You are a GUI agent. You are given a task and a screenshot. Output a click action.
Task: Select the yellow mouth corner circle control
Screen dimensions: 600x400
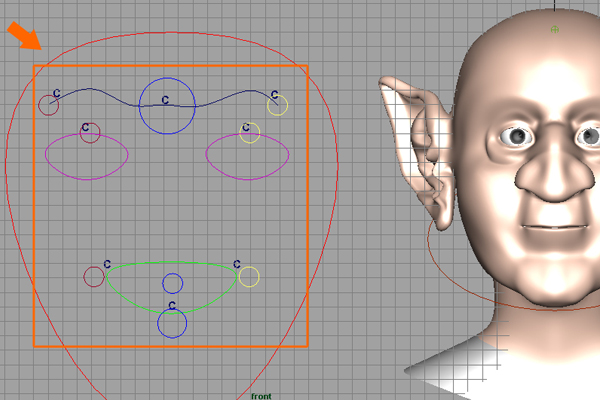[249, 276]
